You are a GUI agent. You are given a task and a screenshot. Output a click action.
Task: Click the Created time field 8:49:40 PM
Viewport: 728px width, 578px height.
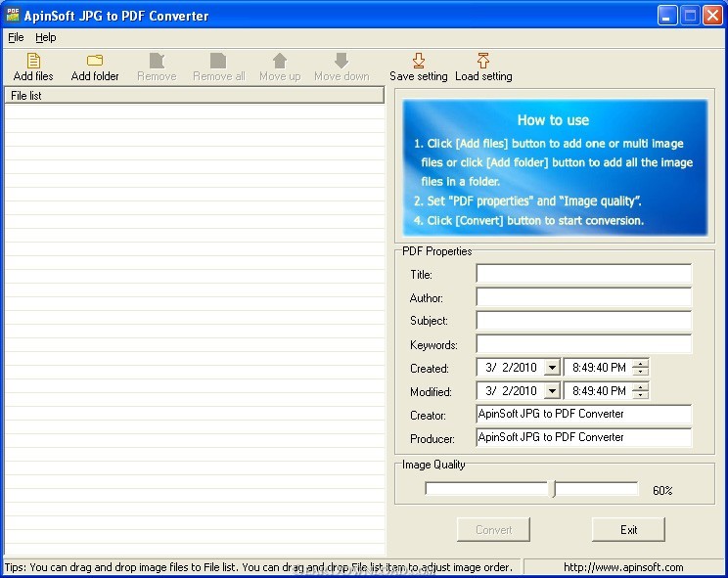(x=599, y=368)
